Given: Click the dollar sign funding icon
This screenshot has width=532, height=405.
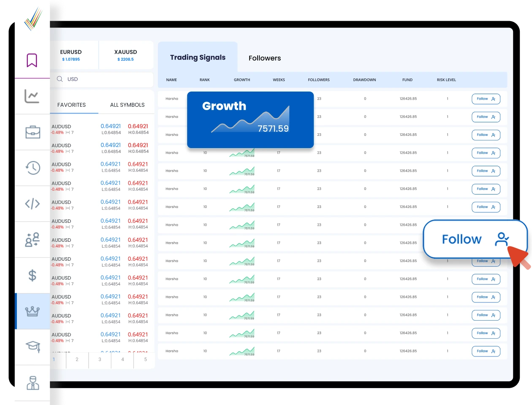Looking at the screenshot, I should pos(32,275).
